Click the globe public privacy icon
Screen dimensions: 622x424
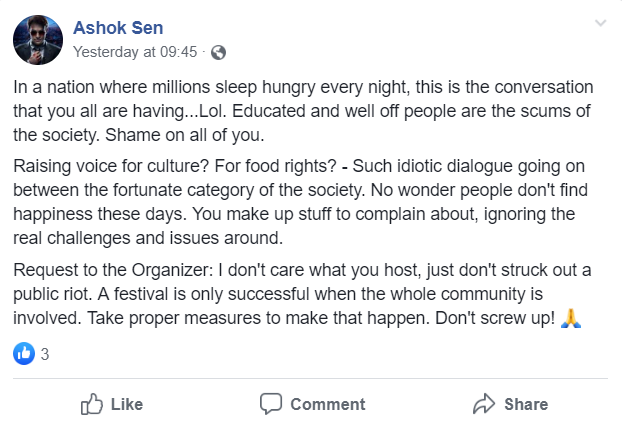click(x=219, y=51)
